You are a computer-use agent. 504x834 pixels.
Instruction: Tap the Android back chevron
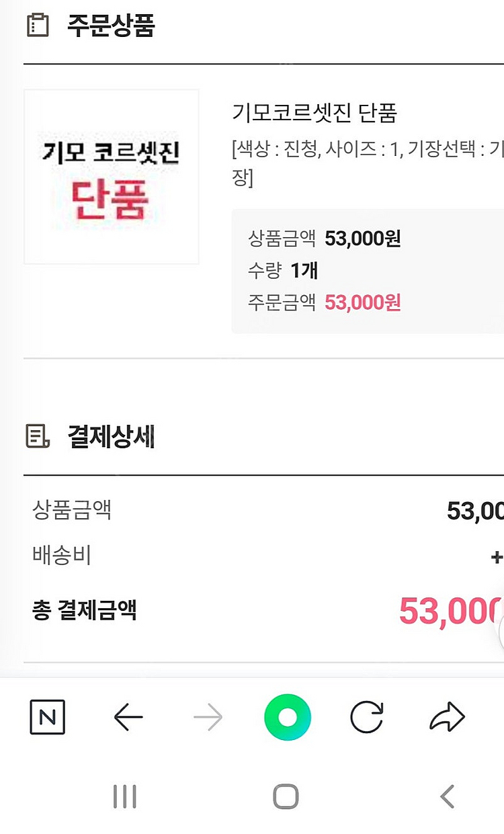pyautogui.click(x=447, y=797)
